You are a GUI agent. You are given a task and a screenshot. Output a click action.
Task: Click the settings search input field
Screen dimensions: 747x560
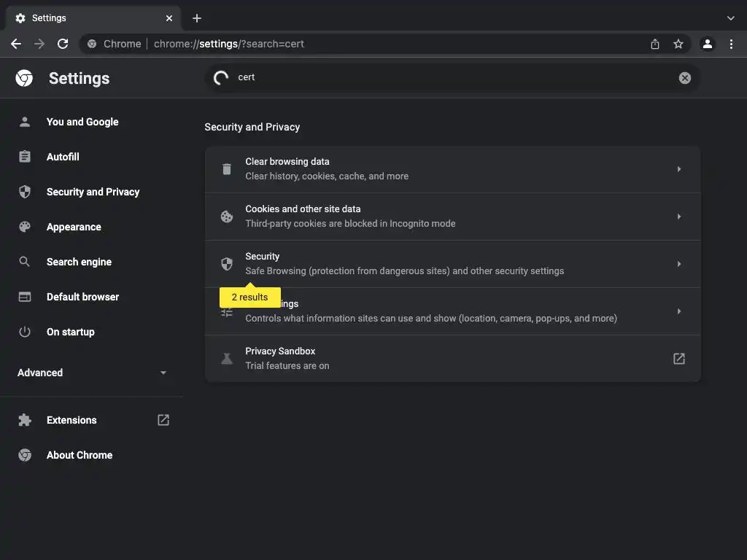(452, 77)
